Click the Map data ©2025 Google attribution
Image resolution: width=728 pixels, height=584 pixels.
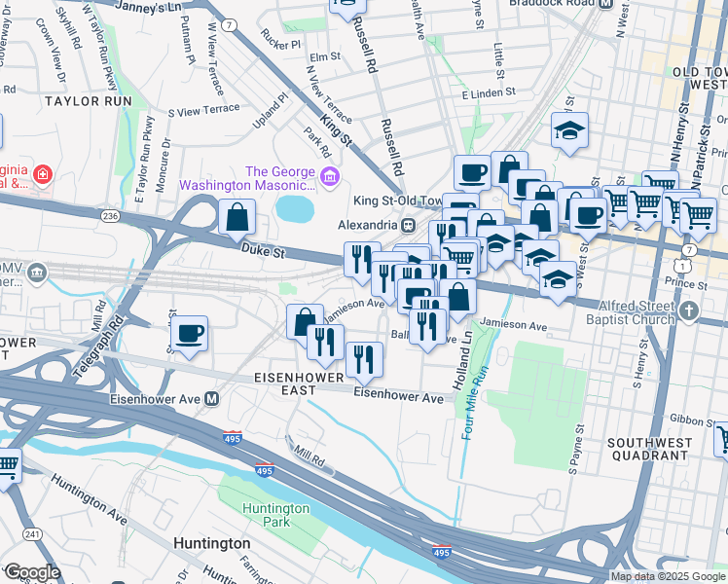point(668,577)
